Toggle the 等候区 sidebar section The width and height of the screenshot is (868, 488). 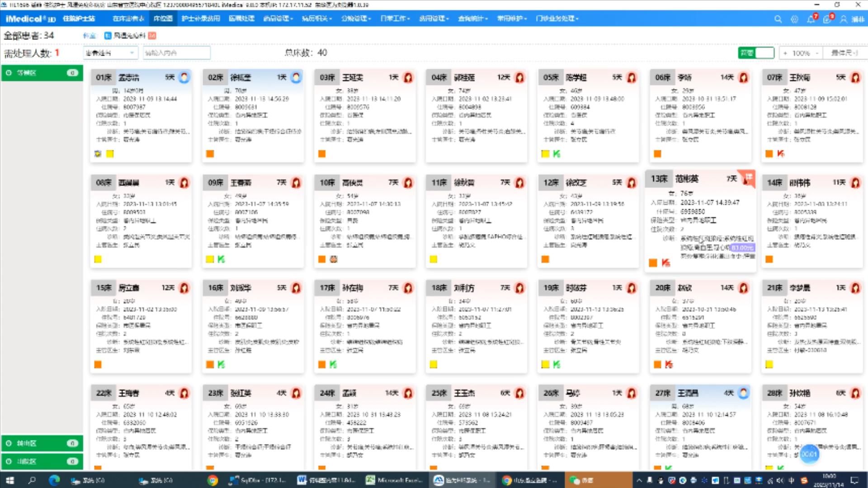(x=42, y=73)
